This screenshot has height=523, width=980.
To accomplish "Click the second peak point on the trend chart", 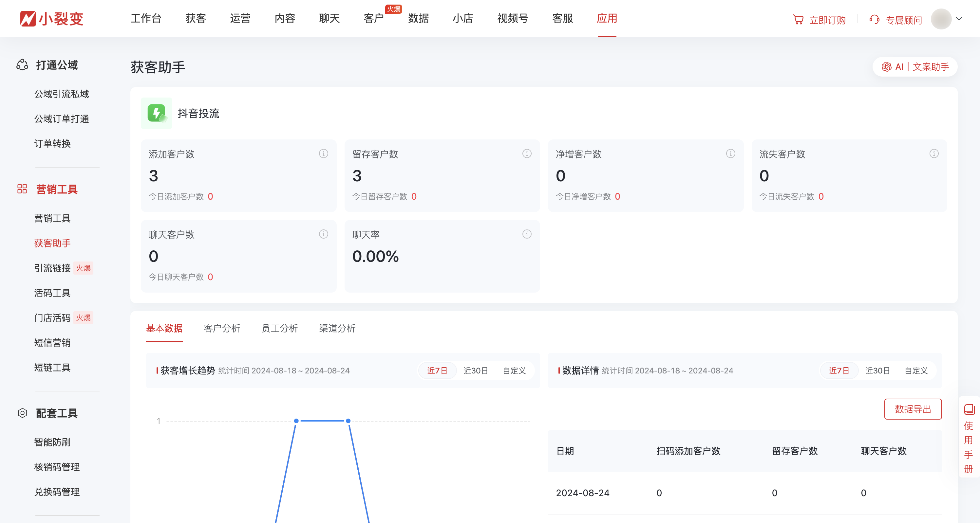I will (x=348, y=421).
